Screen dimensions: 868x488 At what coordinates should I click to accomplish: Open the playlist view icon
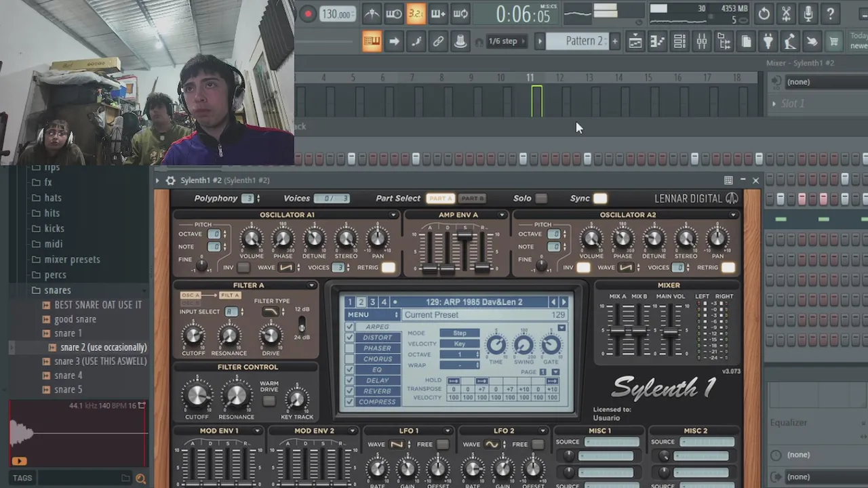coord(635,42)
